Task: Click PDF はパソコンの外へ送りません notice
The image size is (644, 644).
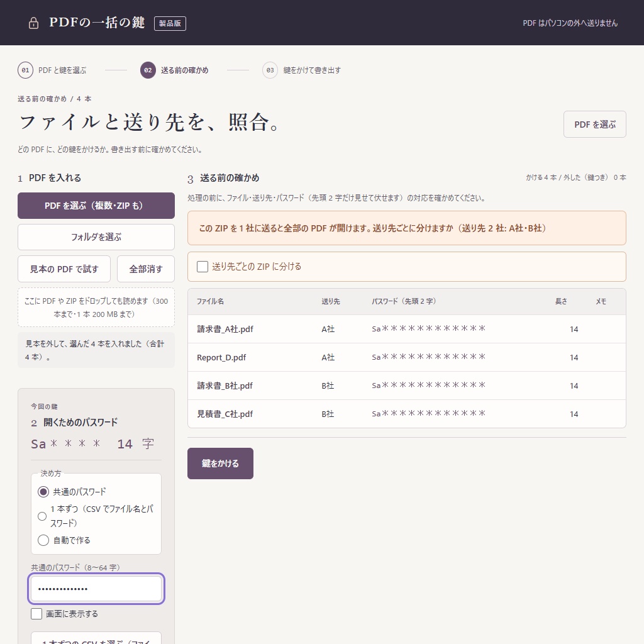Action: pyautogui.click(x=570, y=23)
